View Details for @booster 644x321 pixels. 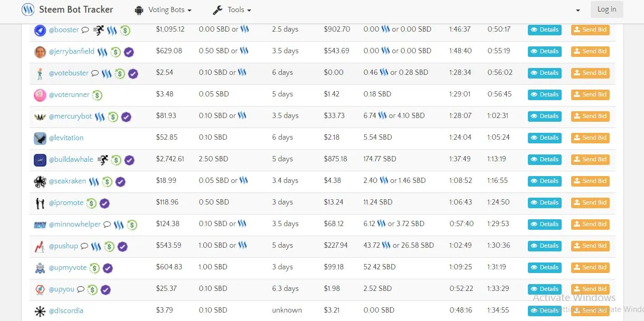545,30
